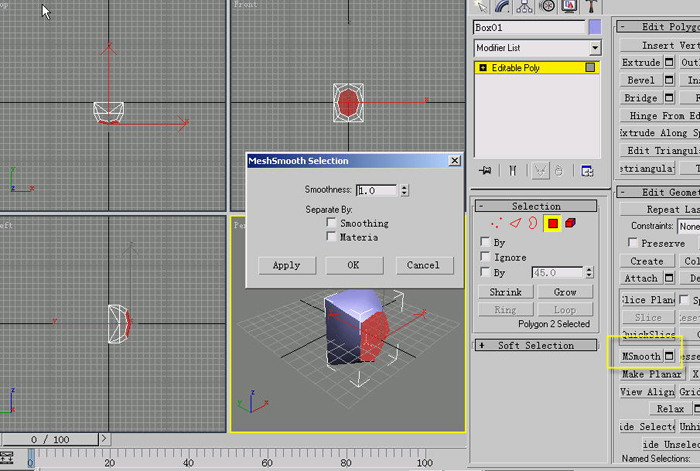Click the Make Planar button
This screenshot has height=471, width=700.
coord(652,374)
